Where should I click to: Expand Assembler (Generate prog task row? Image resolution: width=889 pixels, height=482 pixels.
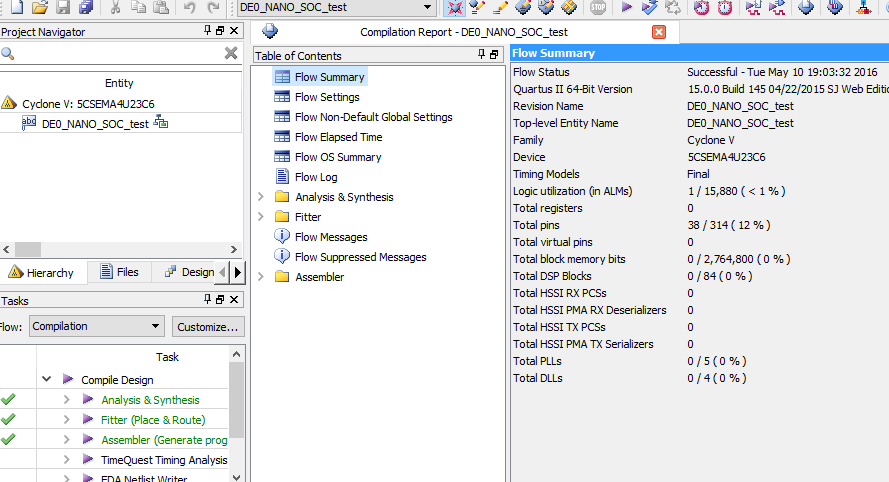(x=66, y=439)
